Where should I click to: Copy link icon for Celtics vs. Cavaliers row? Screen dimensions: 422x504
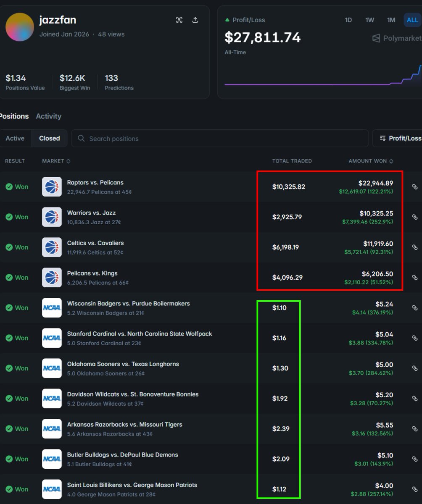point(414,247)
